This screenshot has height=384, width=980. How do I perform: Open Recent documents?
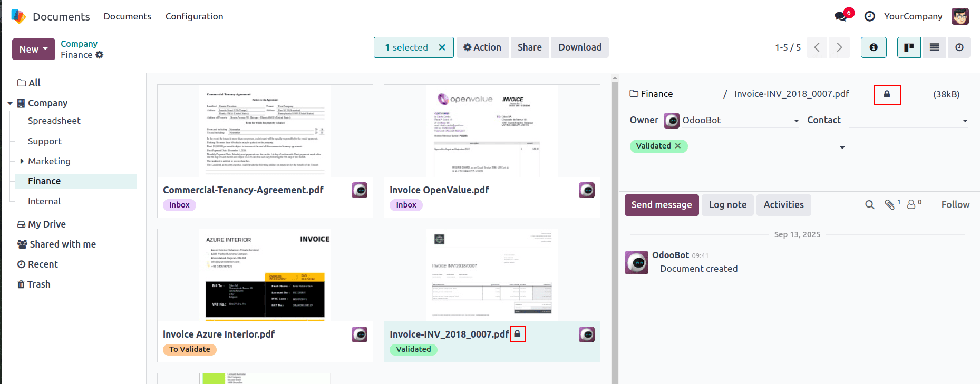37,264
